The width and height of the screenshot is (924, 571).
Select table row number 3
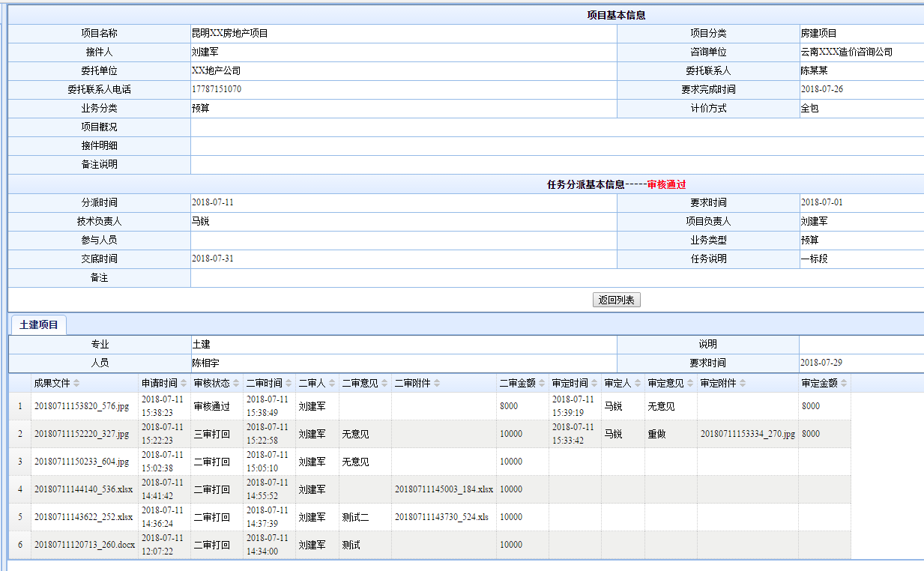pyautogui.click(x=20, y=462)
